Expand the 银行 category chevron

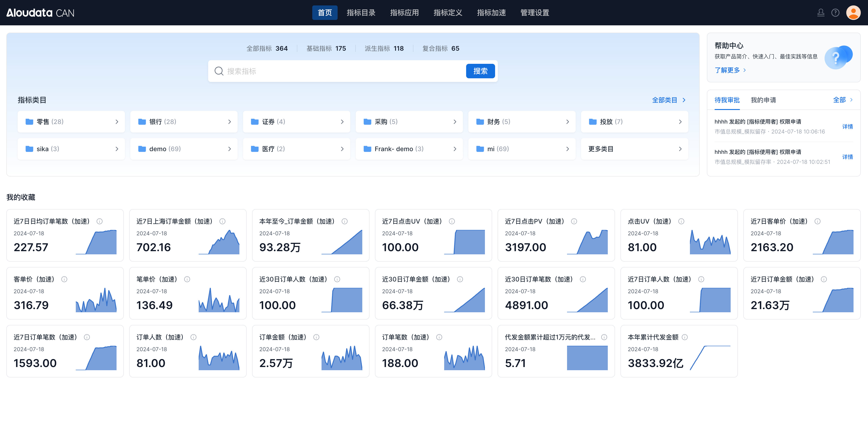tap(229, 122)
